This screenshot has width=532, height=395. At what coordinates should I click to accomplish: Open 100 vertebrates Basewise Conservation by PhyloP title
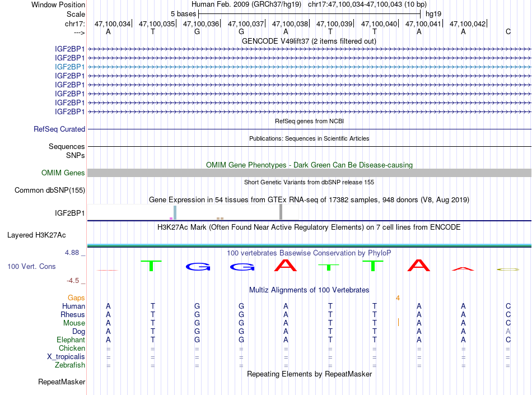309,253
